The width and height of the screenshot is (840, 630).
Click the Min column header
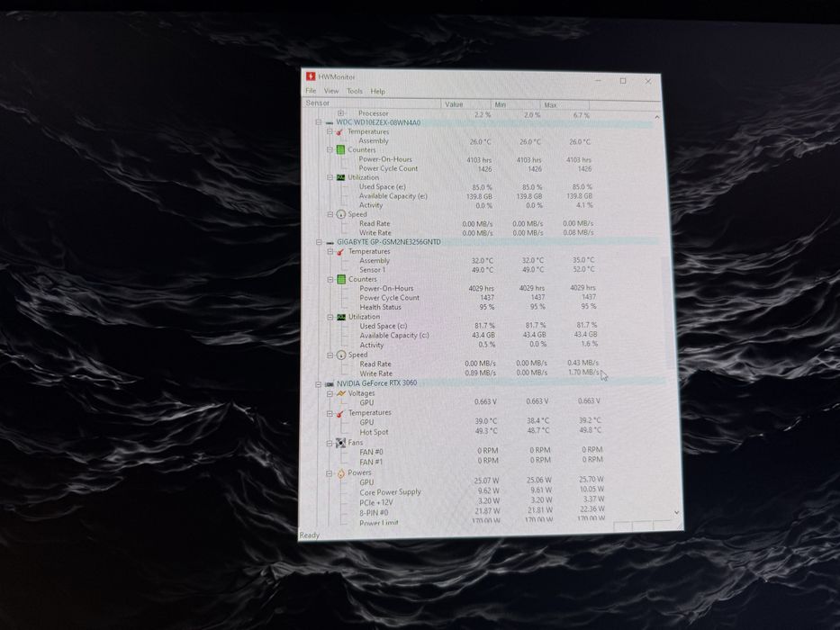click(x=515, y=105)
